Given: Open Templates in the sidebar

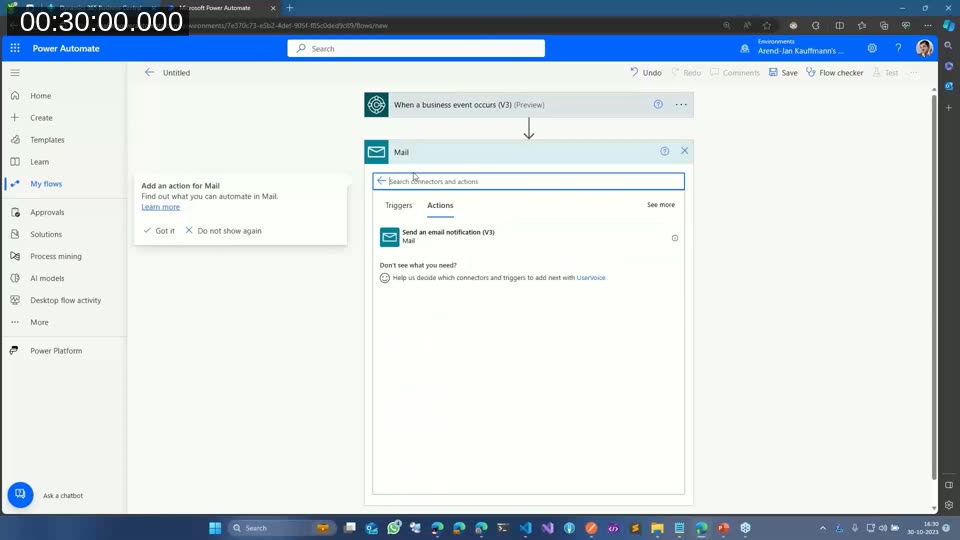Looking at the screenshot, I should 47,140.
